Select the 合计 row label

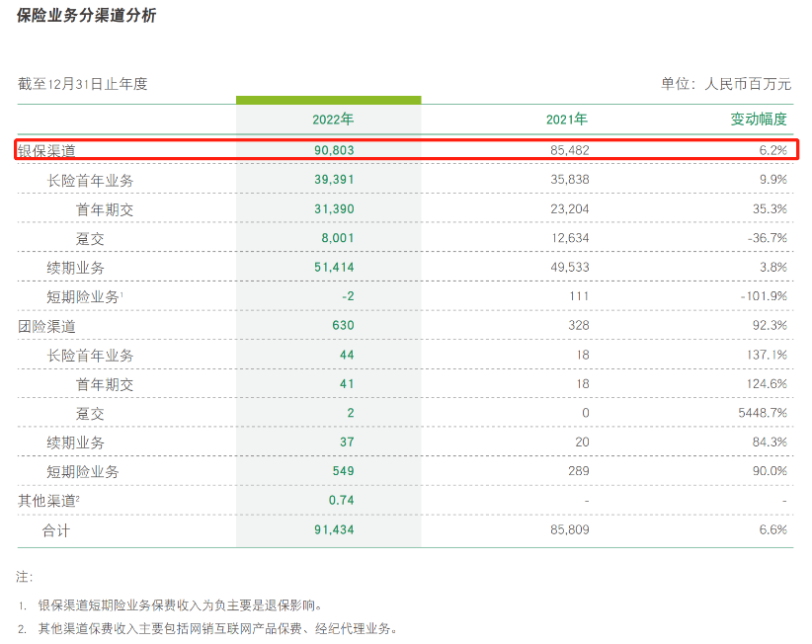[x=56, y=530]
